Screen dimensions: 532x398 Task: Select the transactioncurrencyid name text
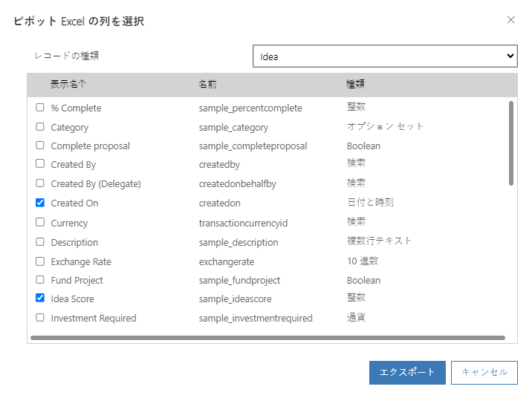(243, 223)
